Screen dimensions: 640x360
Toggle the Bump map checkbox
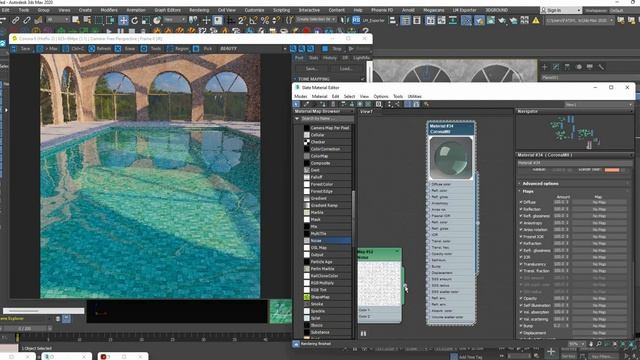(x=521, y=326)
